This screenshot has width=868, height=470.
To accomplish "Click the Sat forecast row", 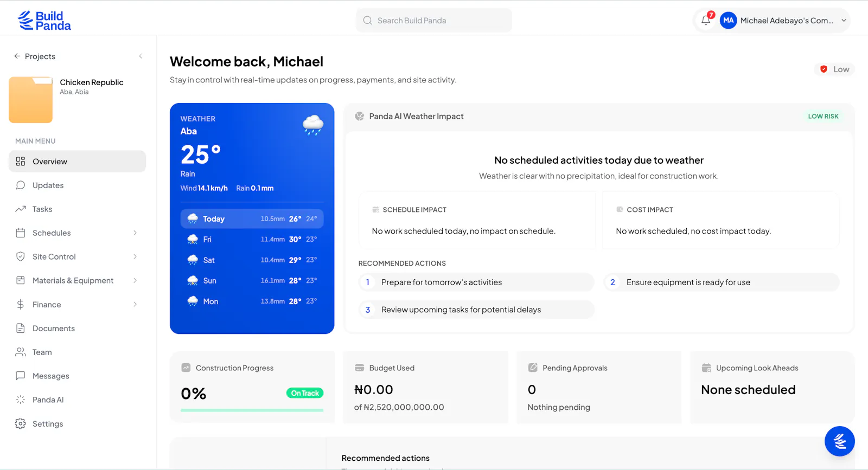I will pyautogui.click(x=252, y=260).
